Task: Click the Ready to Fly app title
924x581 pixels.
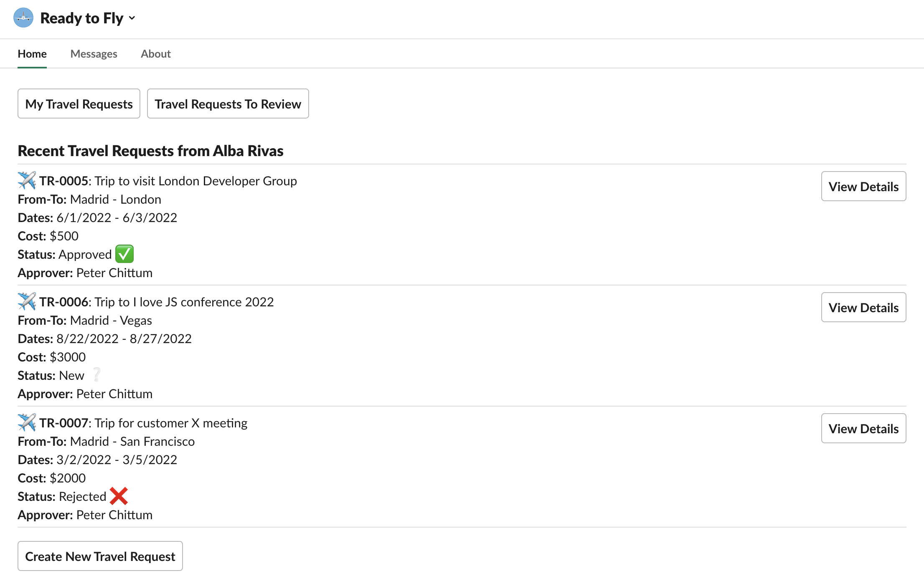Action: pos(82,18)
